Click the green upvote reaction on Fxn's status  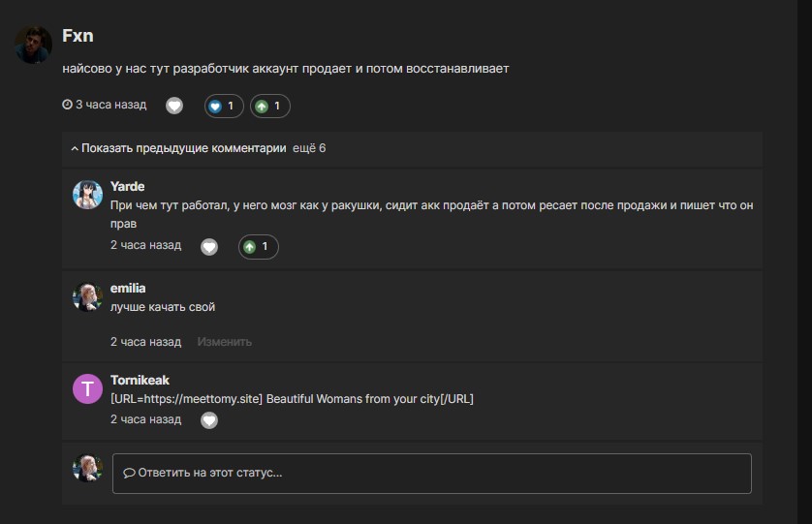click(269, 107)
